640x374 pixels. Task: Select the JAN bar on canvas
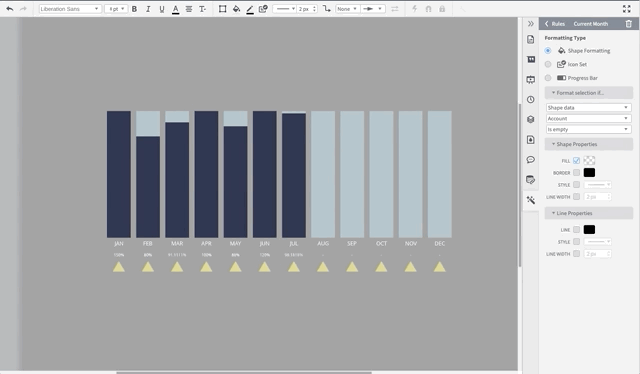[119, 174]
